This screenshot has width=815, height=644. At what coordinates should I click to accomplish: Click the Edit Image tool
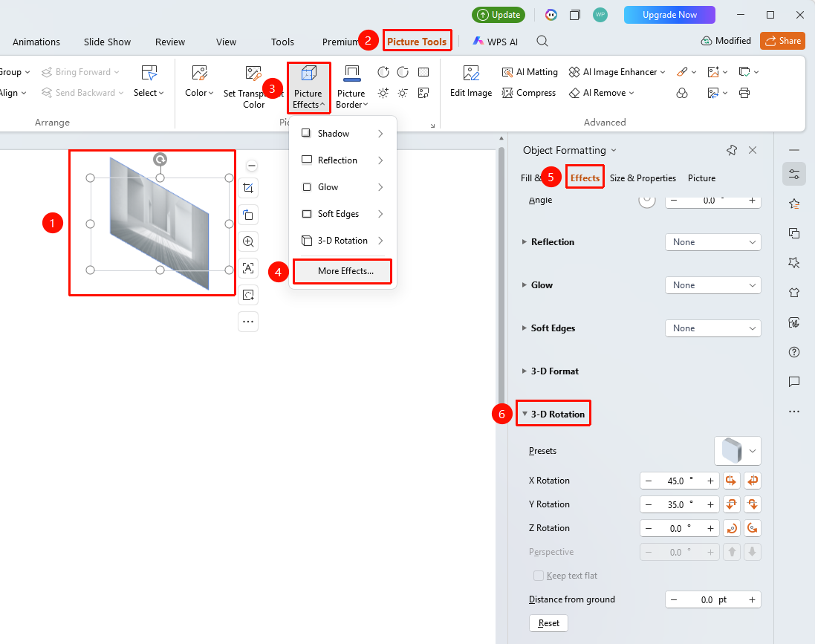[x=471, y=81]
